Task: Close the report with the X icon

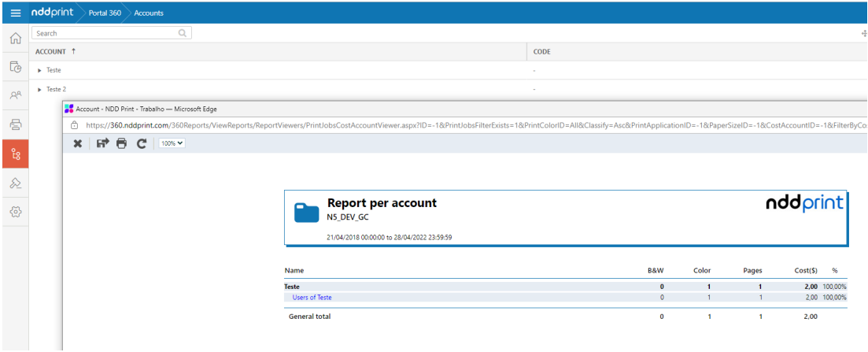Action: click(x=78, y=143)
